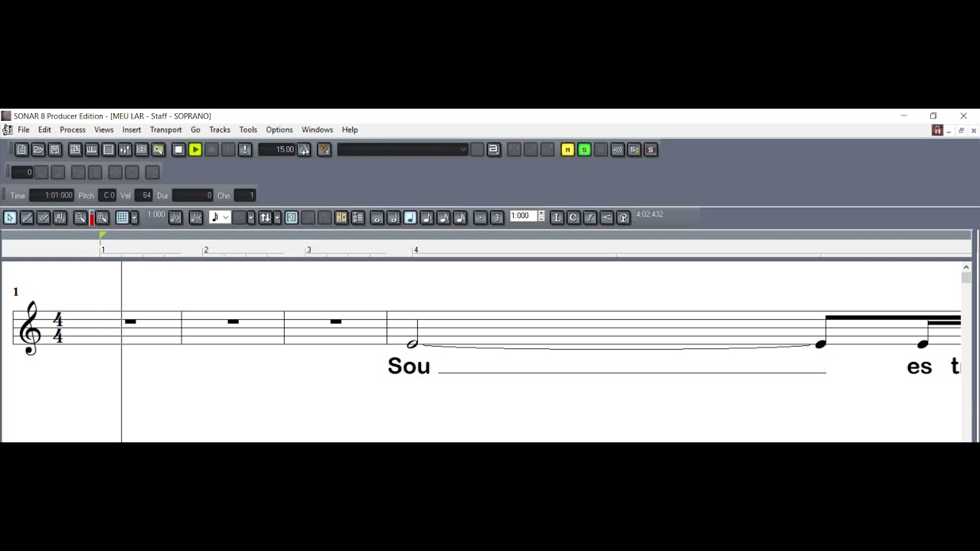Viewport: 980px width, 551px height.
Task: Select the Select (arrow) tool
Action: pyautogui.click(x=10, y=218)
